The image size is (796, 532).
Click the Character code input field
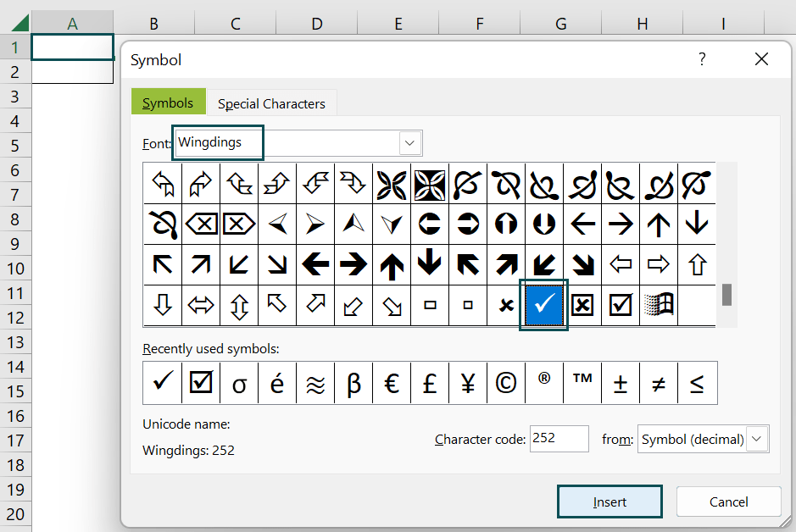click(559, 439)
